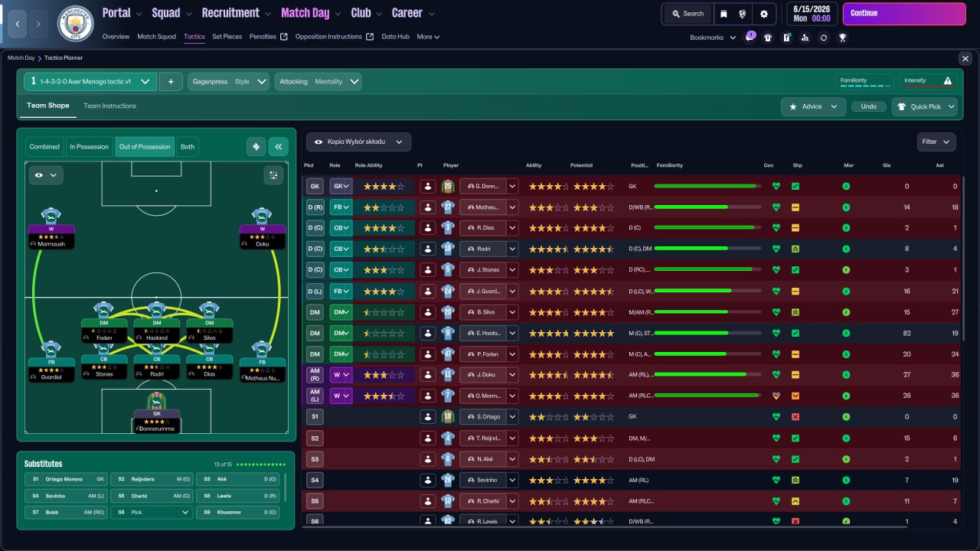Switch pitch view to Both
The image size is (980, 551).
(188, 147)
